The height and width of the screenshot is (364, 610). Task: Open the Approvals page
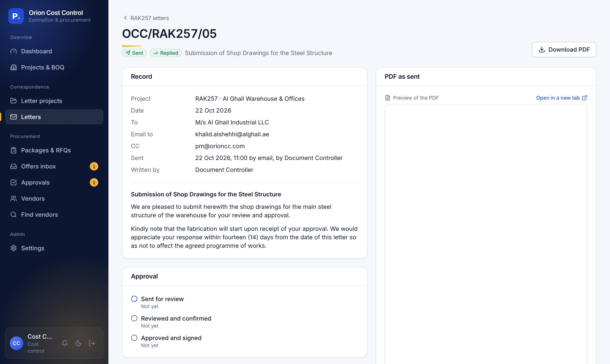pyautogui.click(x=54, y=182)
